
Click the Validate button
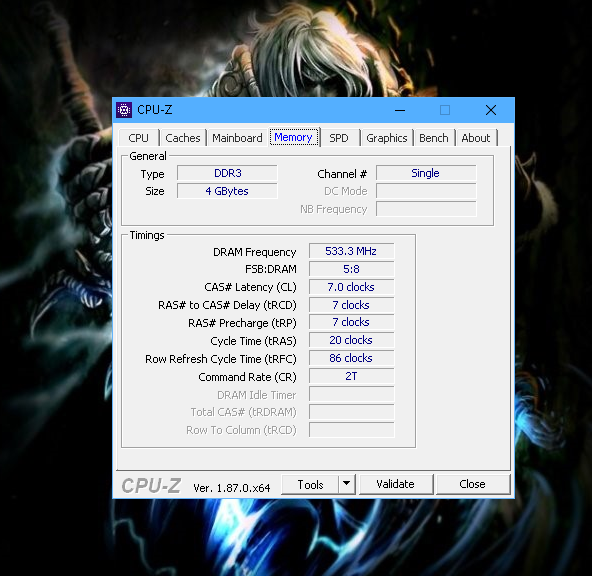pyautogui.click(x=396, y=484)
